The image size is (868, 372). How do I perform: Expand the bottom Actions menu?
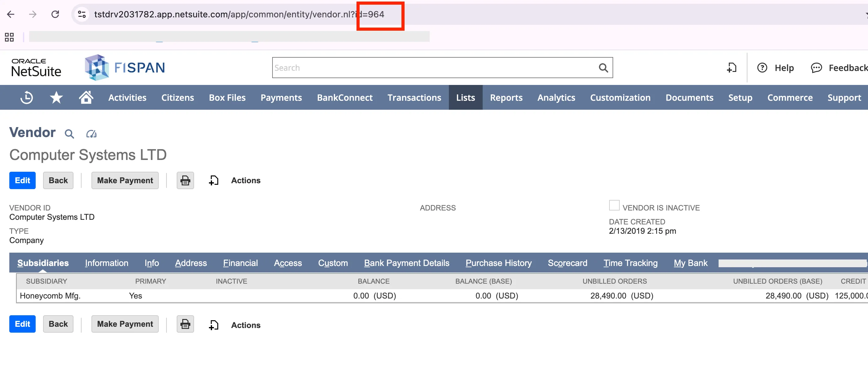246,325
